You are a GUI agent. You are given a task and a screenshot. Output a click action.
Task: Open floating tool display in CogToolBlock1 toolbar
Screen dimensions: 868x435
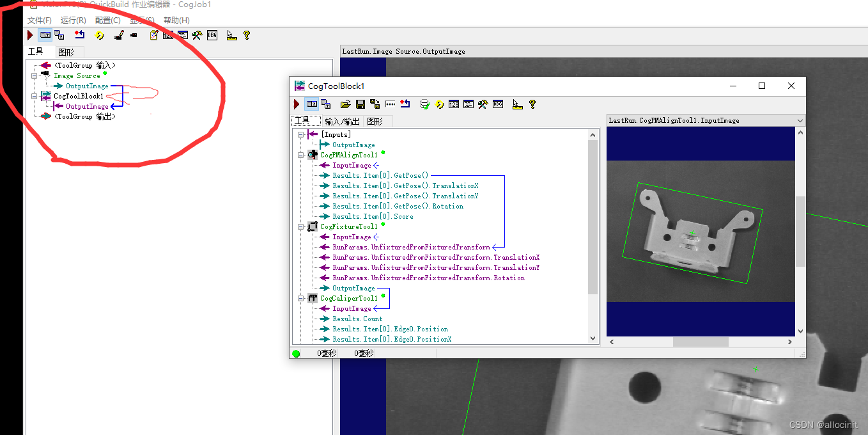coord(326,104)
